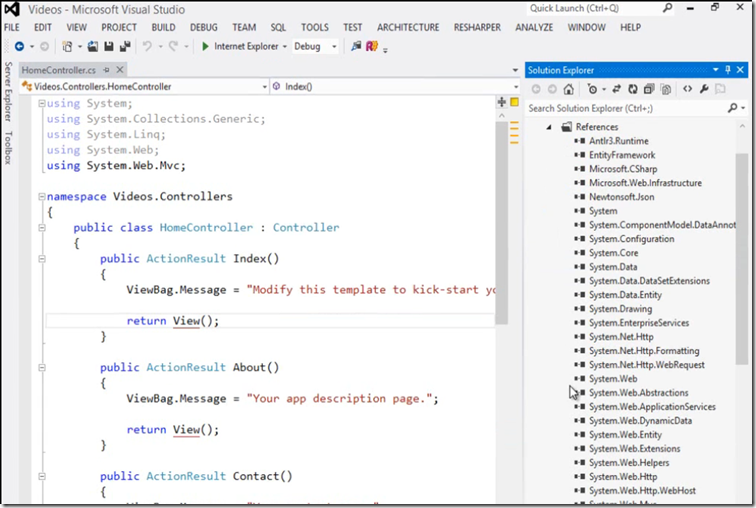Start debugging with the green play icon
756x508 pixels.
coord(205,46)
